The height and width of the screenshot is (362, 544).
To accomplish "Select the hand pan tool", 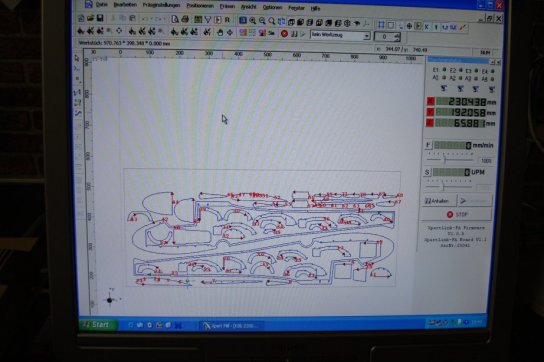I will click(220, 33).
